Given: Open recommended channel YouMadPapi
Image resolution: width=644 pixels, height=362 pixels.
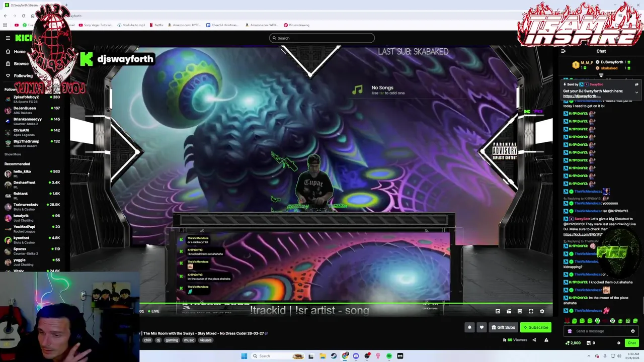Looking at the screenshot, I should (33, 229).
